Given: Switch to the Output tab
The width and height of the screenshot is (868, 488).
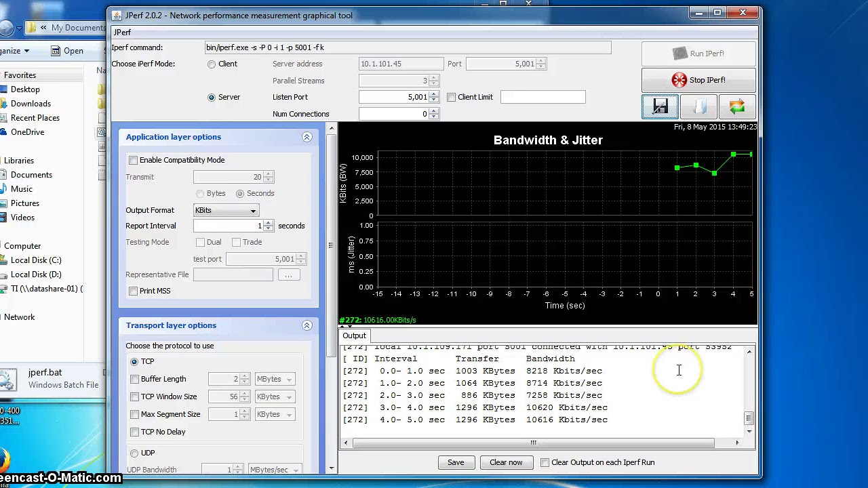Looking at the screenshot, I should (354, 335).
